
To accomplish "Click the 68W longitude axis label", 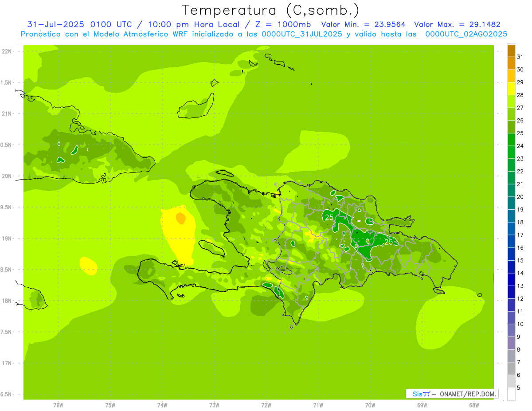I will [474, 405].
